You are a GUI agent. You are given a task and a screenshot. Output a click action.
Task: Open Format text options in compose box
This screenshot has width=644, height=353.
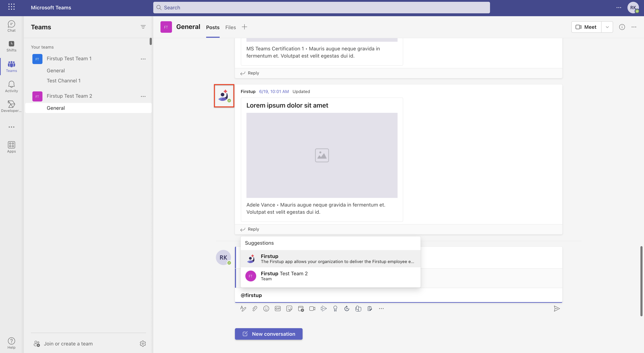[243, 309]
